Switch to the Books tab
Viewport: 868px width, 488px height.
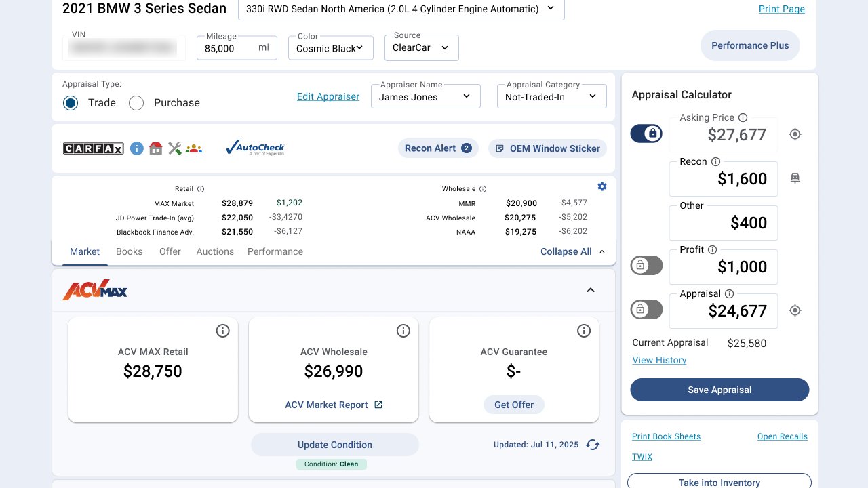coord(130,251)
